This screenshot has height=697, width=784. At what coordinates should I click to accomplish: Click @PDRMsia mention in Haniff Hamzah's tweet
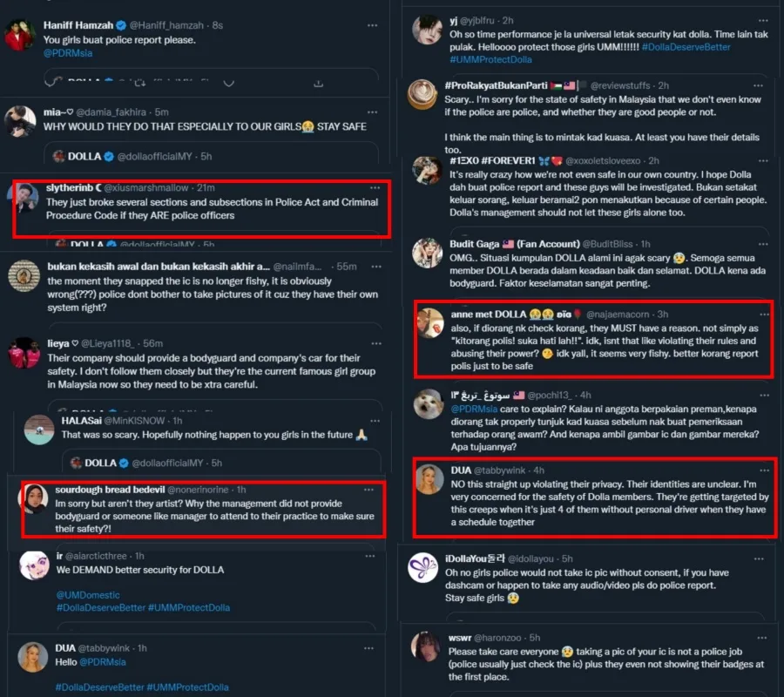pos(68,53)
